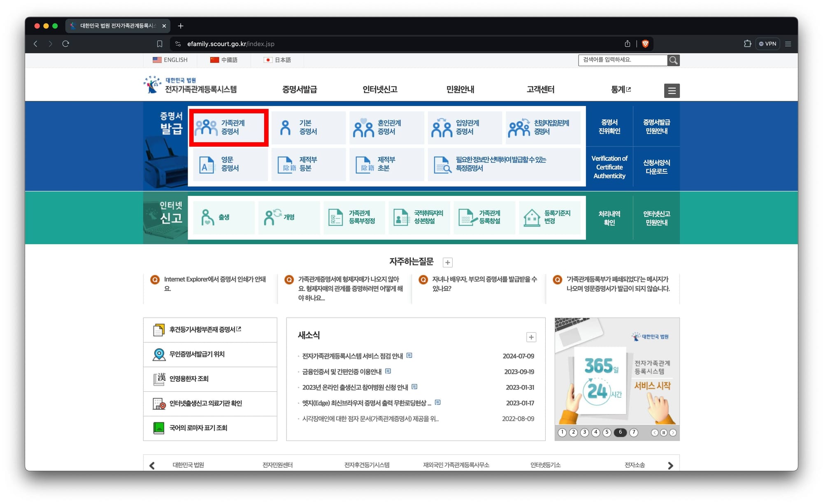Open the browser share icon
Screen dimensions: 823x504
627,44
